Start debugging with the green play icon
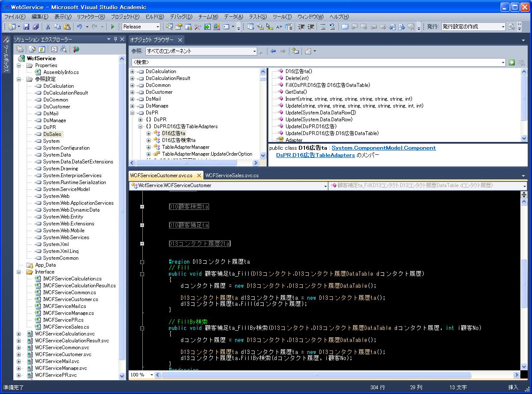 coord(113,27)
